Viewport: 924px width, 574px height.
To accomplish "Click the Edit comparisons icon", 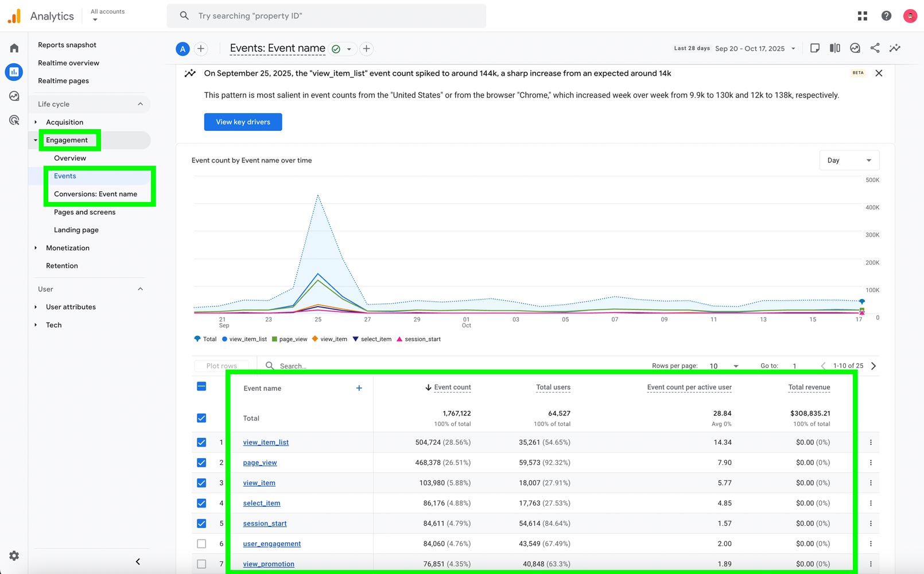I will pos(834,48).
